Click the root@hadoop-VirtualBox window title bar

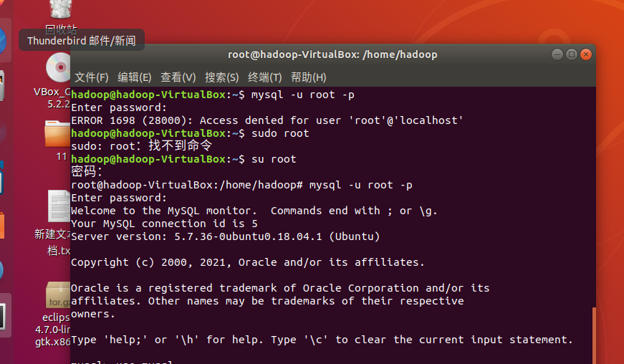click(x=332, y=54)
